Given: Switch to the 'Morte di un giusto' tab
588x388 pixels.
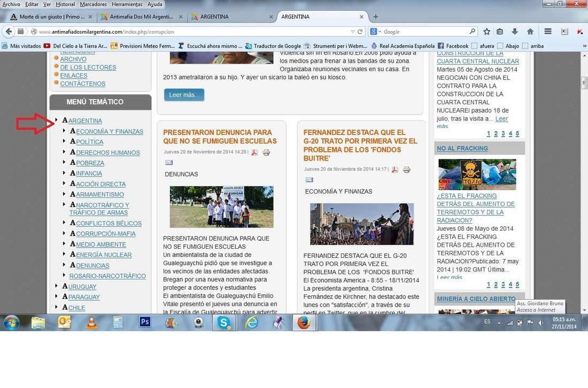Looking at the screenshot, I should pos(52,17).
